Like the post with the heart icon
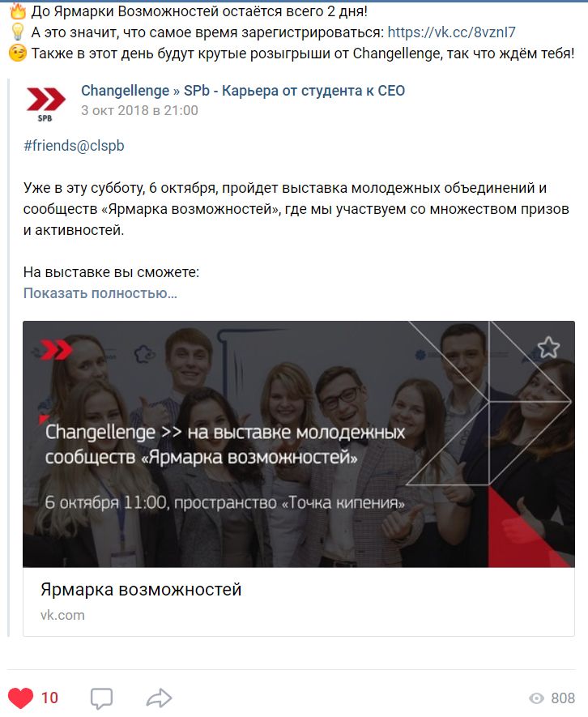 (20, 698)
